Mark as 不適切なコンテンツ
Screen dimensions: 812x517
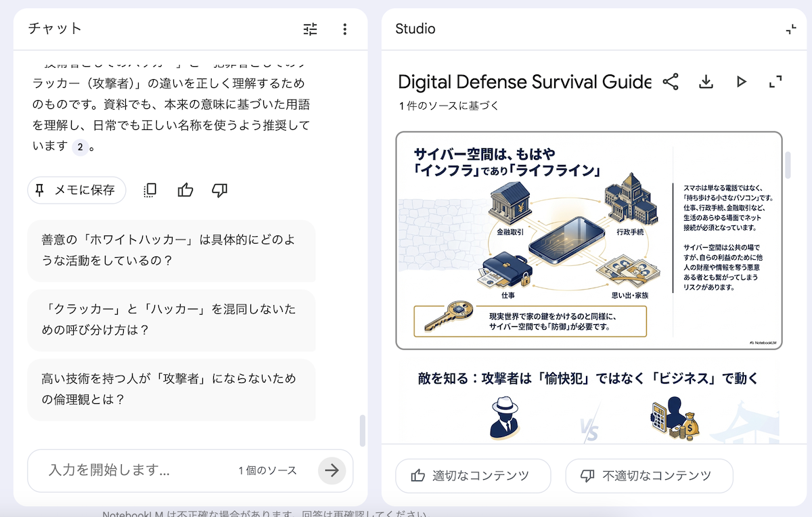(x=648, y=476)
